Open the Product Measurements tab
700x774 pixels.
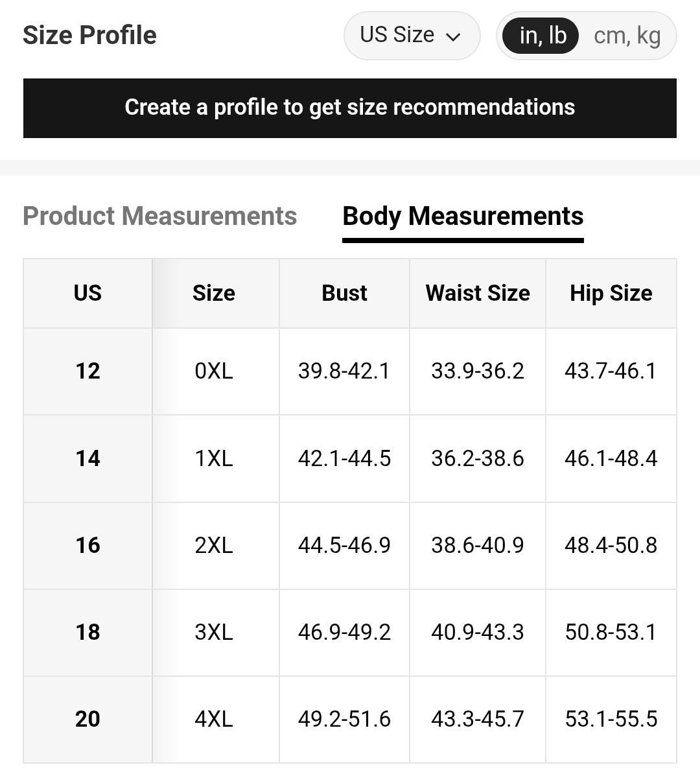[159, 216]
